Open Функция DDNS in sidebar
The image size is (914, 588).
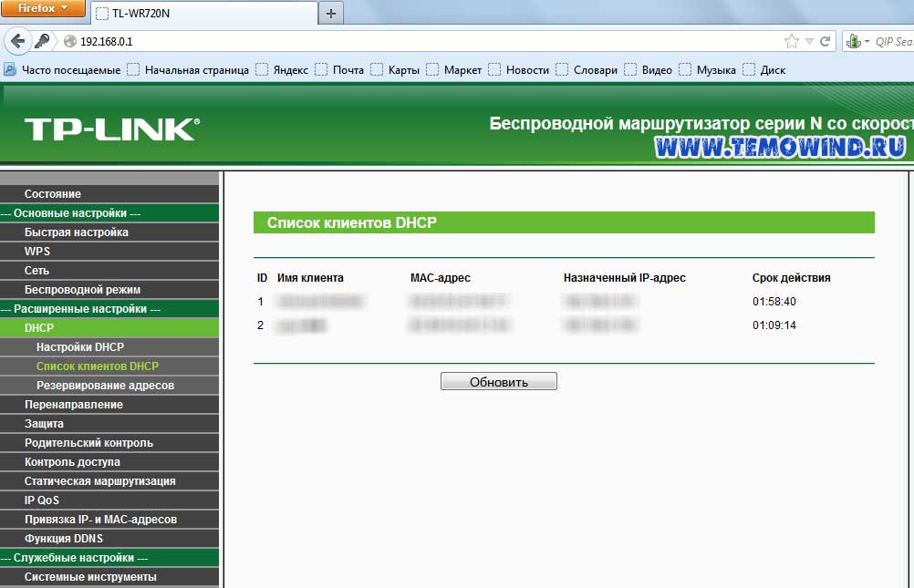point(109,539)
